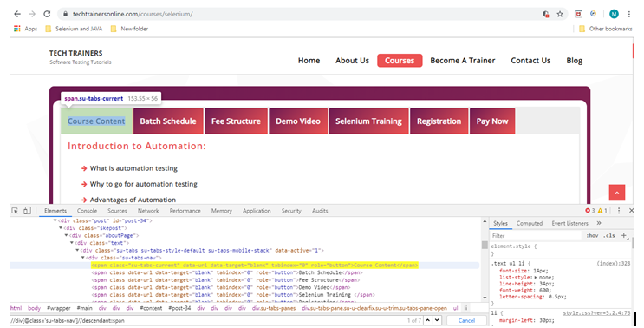
Task: Collapse the div class="text" node
Action: (x=72, y=243)
